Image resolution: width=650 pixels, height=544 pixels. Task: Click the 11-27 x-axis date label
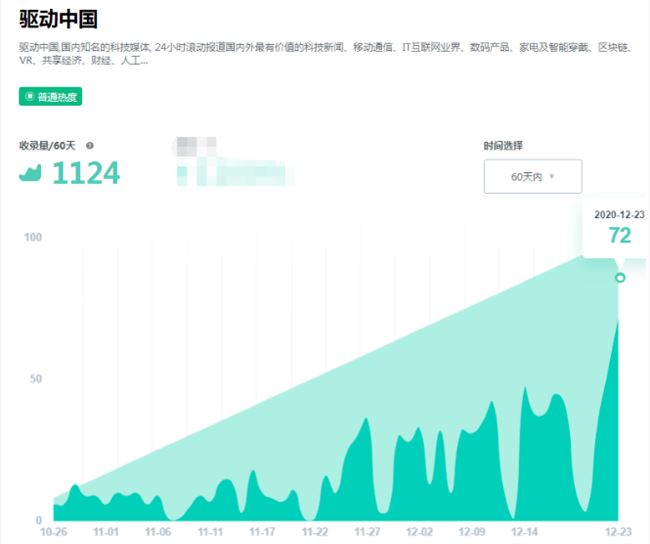click(x=367, y=532)
